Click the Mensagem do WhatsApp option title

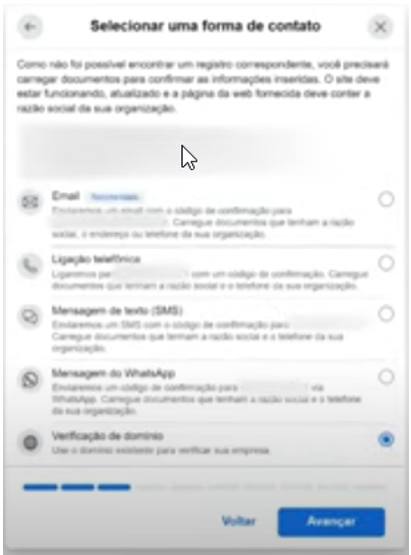pyautogui.click(x=113, y=373)
